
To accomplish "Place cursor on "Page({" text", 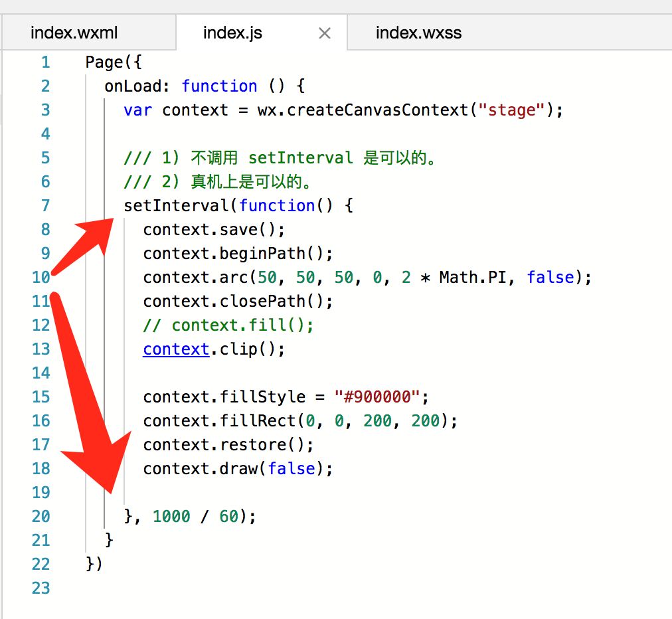I will click(113, 62).
